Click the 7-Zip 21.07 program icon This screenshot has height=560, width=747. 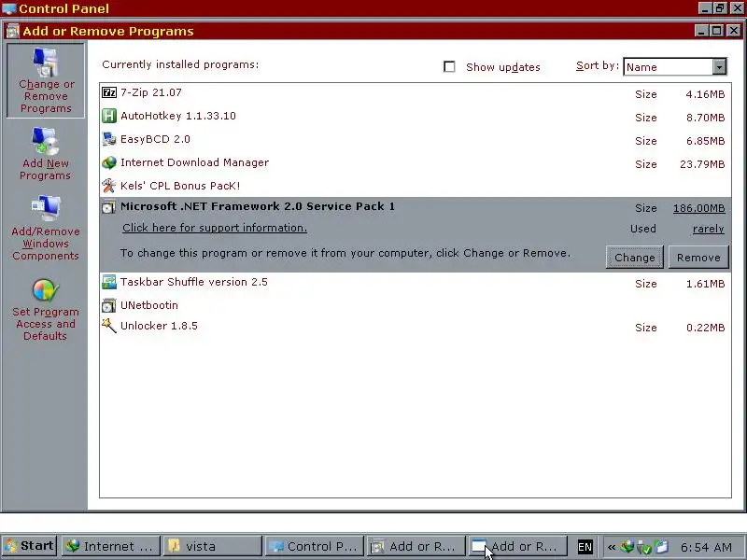coord(109,92)
